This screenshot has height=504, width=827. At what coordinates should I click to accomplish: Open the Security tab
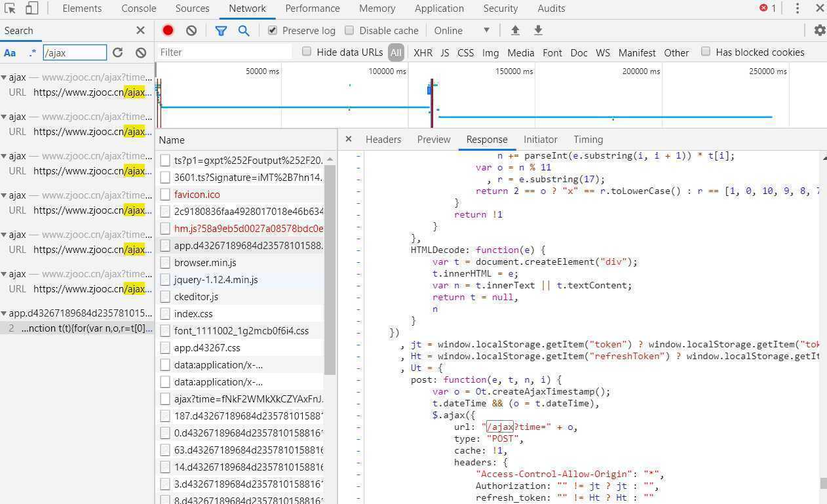(501, 9)
